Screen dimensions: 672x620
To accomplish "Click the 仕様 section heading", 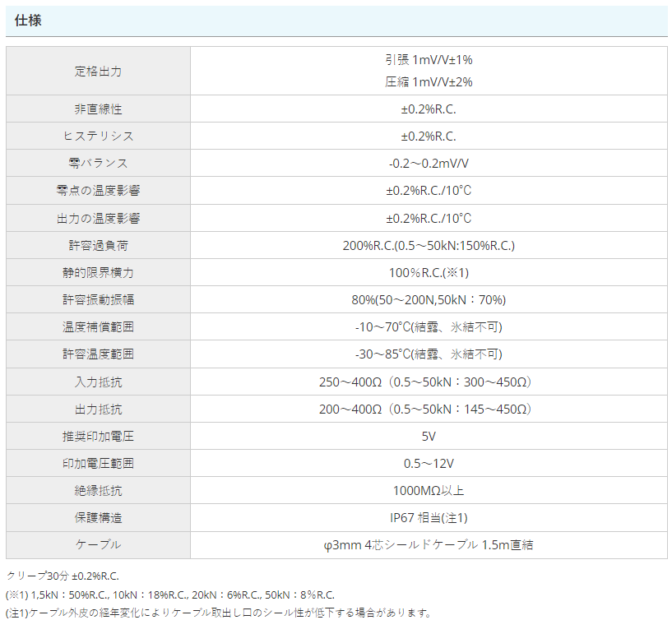I will click(28, 21).
